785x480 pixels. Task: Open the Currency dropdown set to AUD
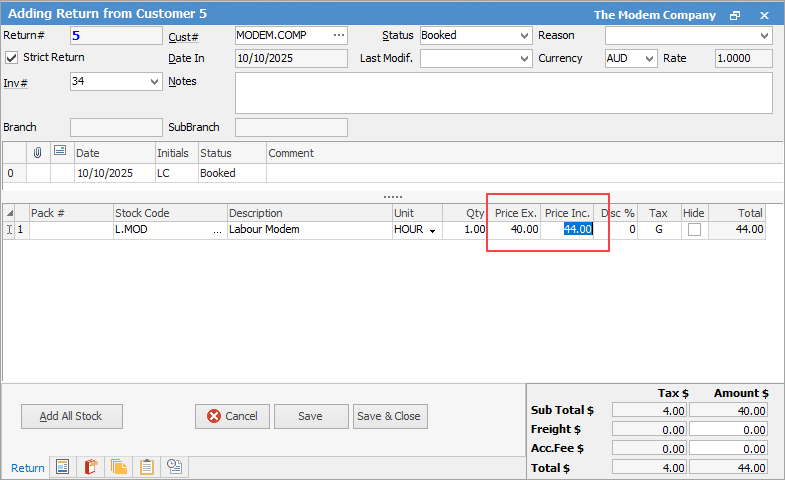point(649,59)
